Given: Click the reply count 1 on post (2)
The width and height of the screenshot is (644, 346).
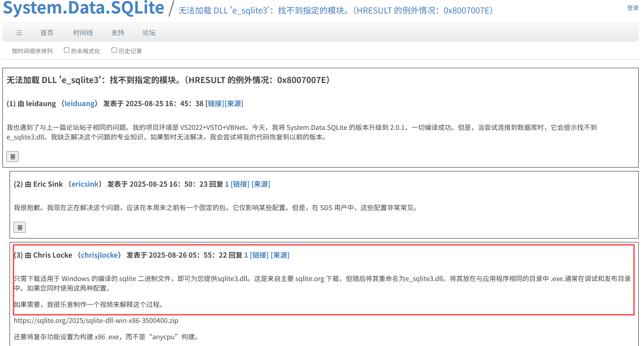Looking at the screenshot, I should pyautogui.click(x=227, y=184).
